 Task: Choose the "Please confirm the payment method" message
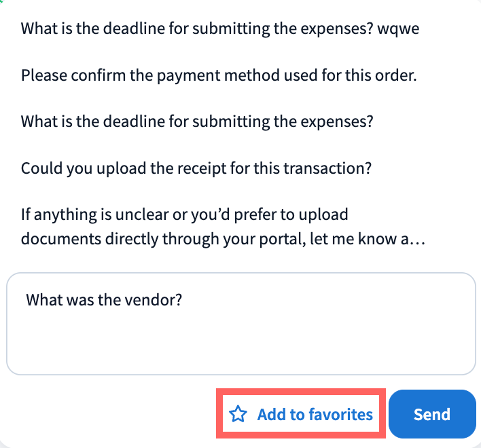218,75
